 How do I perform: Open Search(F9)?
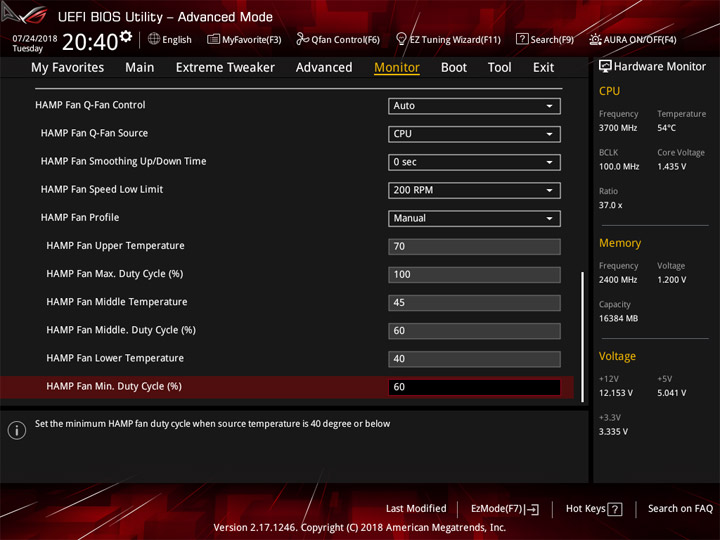(x=545, y=39)
